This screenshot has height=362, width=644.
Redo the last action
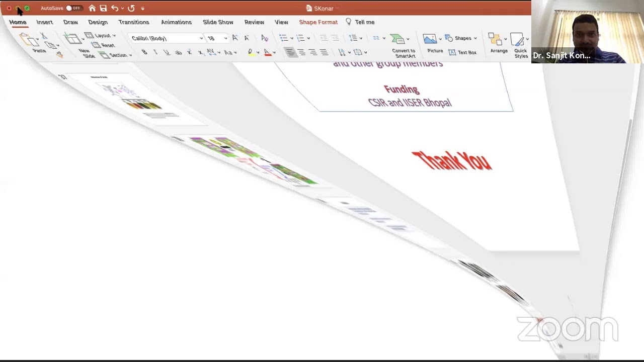pyautogui.click(x=131, y=8)
